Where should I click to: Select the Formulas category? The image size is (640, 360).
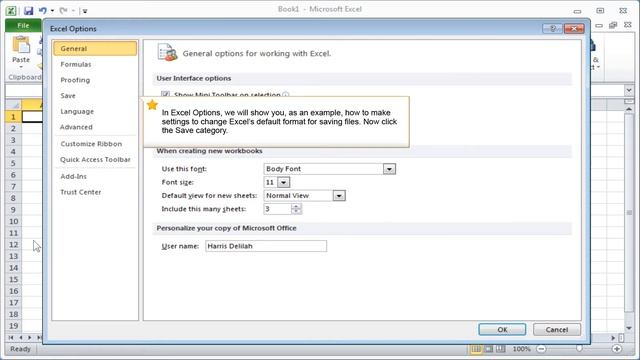pos(95,64)
